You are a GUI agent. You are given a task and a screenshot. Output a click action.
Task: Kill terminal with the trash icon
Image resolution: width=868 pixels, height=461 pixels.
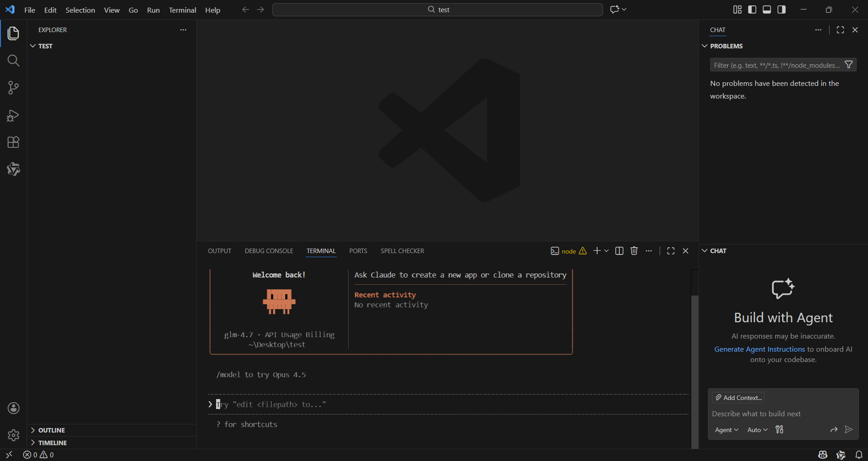click(634, 251)
